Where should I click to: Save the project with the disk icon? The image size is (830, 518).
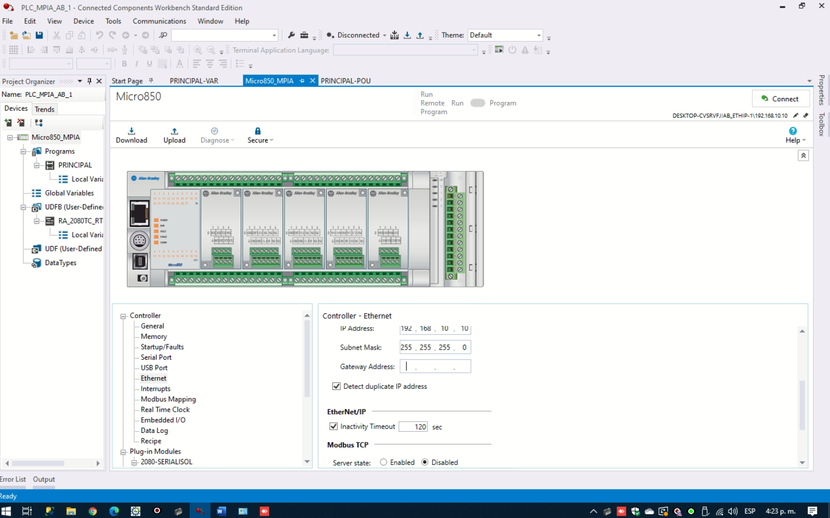tap(39, 35)
